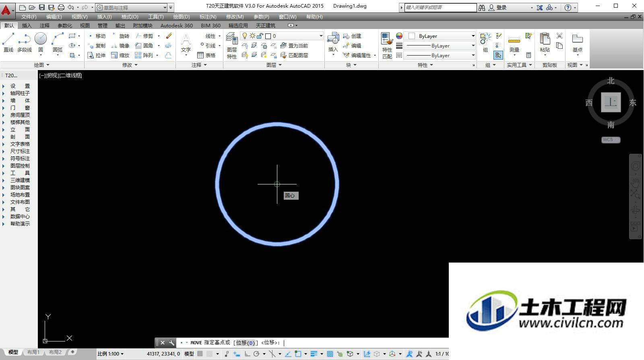Click the 插入 block insert icon
The width and height of the screenshot is (644, 360).
click(x=333, y=42)
